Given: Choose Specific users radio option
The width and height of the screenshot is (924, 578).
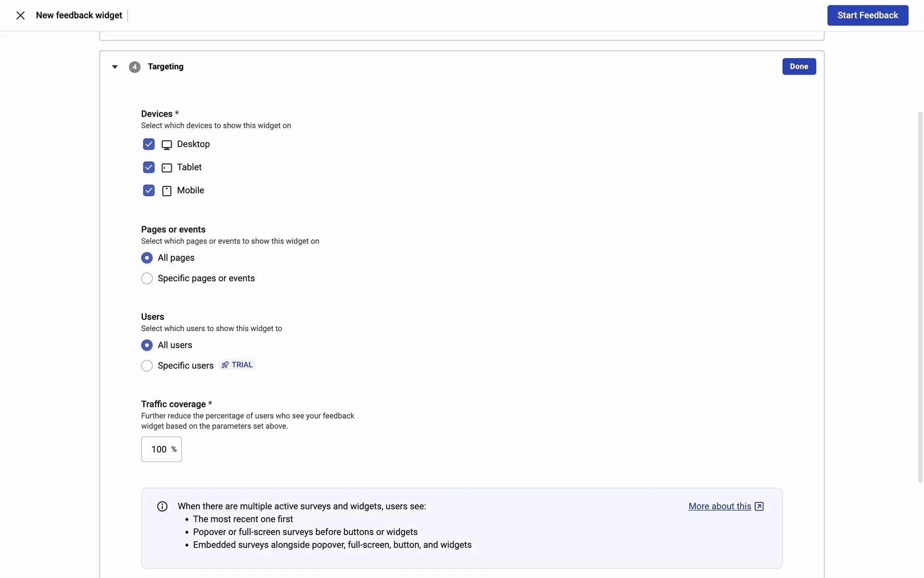Looking at the screenshot, I should click(147, 366).
